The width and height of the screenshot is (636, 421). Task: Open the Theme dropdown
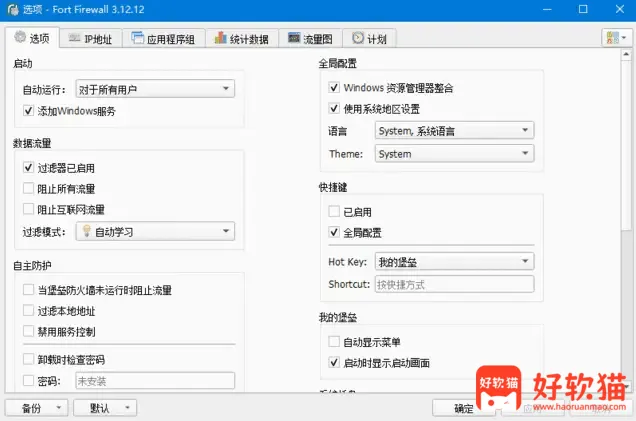tap(454, 154)
